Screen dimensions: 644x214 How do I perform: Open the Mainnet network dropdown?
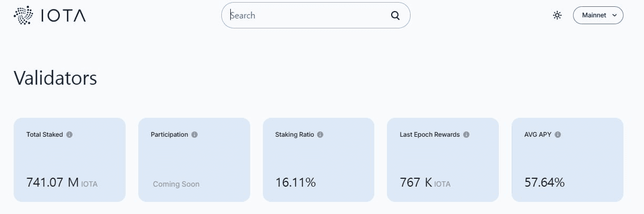[598, 15]
